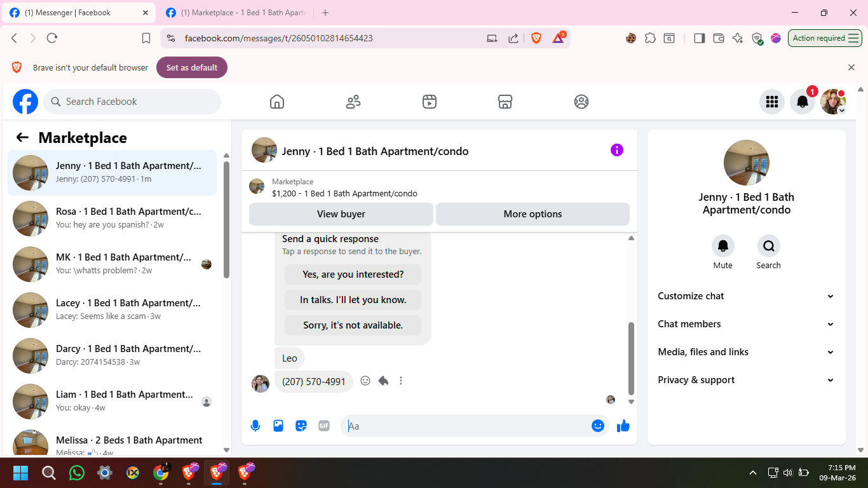
Task: Toggle the browser sidebar panel icon
Action: tap(700, 38)
